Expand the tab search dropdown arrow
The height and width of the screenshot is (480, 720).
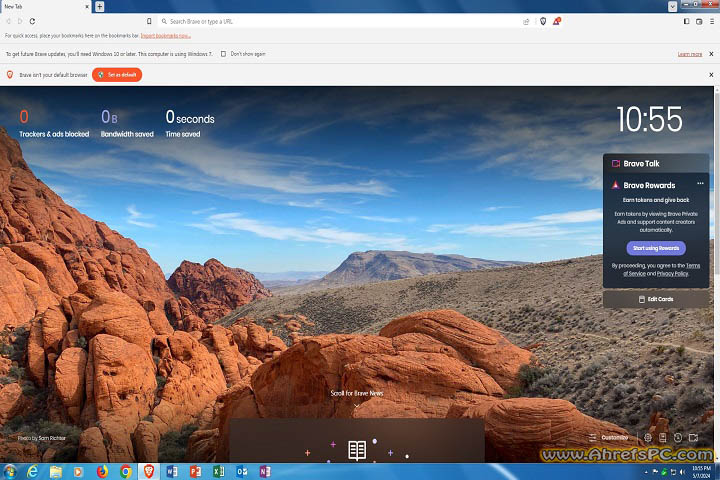tap(672, 6)
